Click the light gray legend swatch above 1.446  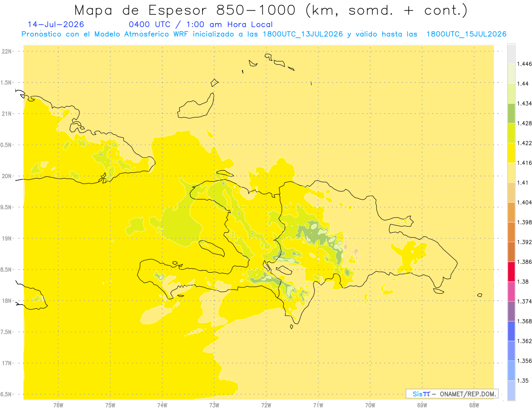511,54
